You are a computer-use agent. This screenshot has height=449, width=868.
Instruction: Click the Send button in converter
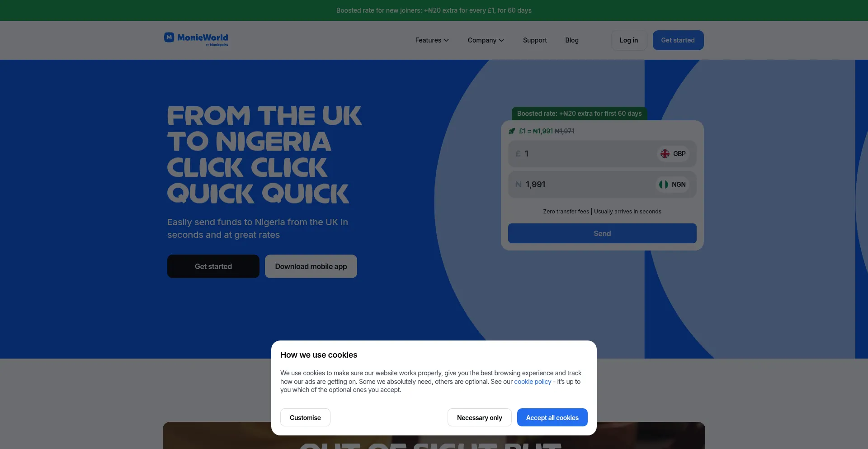(602, 233)
